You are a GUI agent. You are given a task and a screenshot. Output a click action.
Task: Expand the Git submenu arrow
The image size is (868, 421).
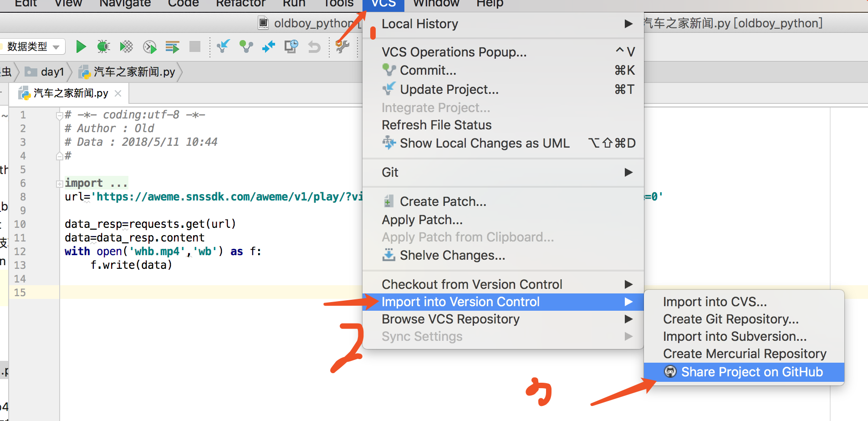pos(628,172)
